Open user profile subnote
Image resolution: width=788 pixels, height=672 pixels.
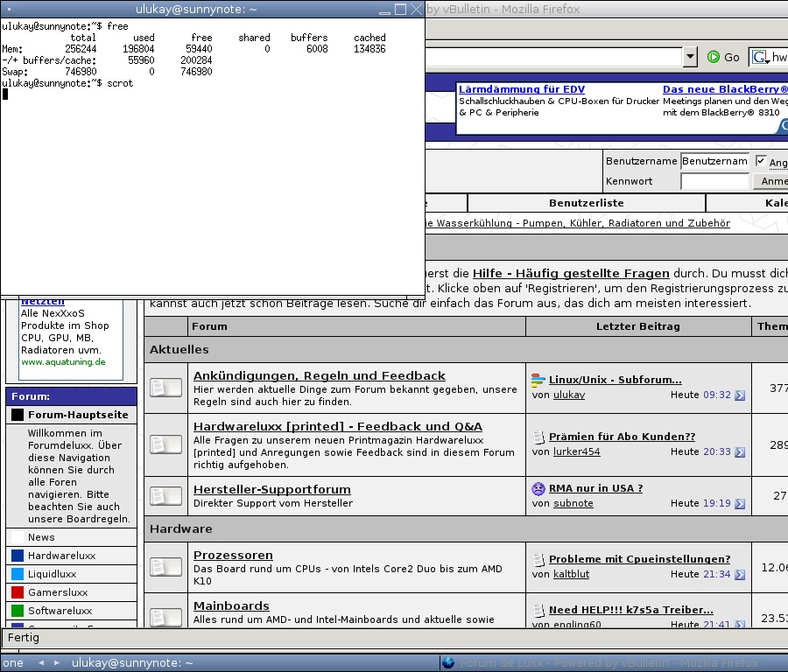(573, 503)
